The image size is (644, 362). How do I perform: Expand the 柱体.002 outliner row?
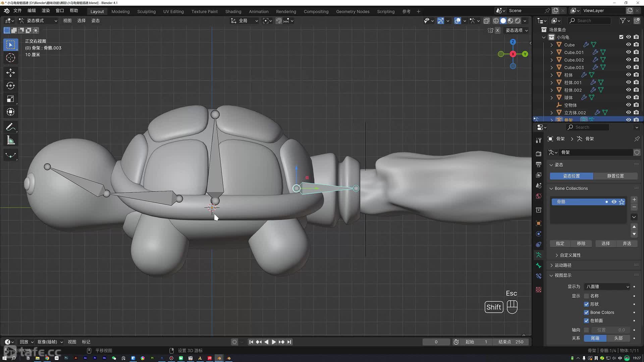551,90
